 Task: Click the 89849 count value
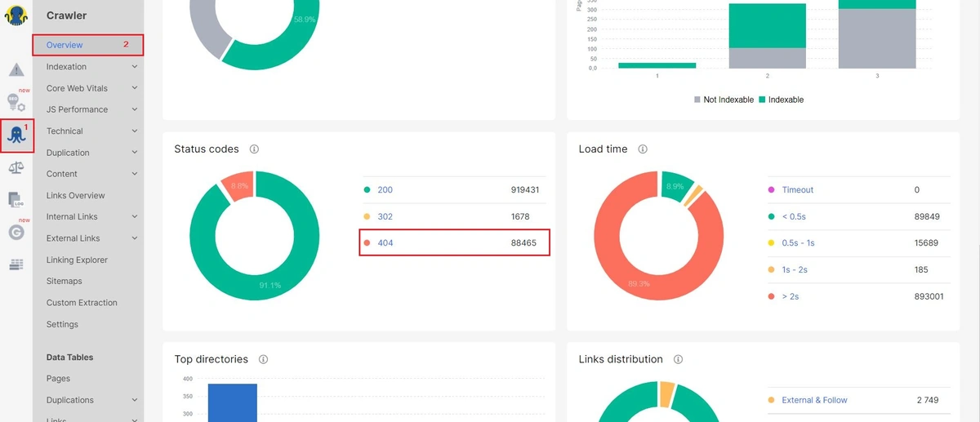(x=927, y=216)
